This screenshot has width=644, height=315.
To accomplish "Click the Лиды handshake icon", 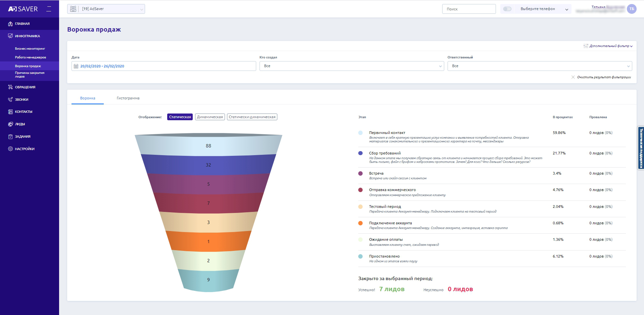I will [10, 124].
